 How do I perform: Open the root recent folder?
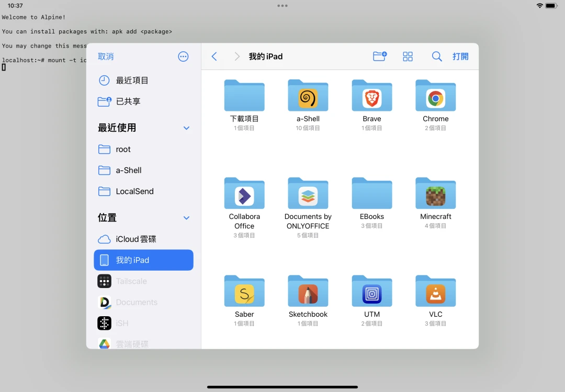click(x=123, y=149)
